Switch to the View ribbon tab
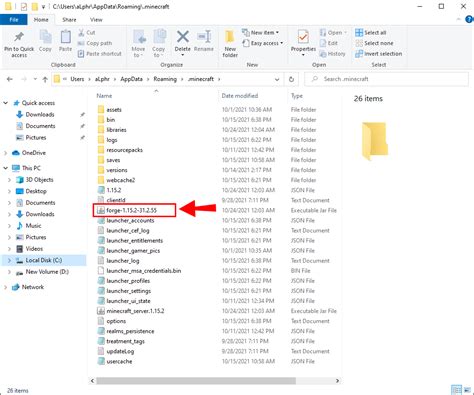Screen dimensions: 474x395 click(96, 20)
